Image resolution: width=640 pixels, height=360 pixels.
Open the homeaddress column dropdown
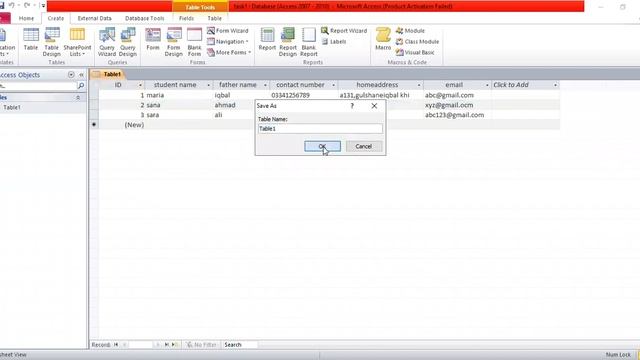(419, 85)
